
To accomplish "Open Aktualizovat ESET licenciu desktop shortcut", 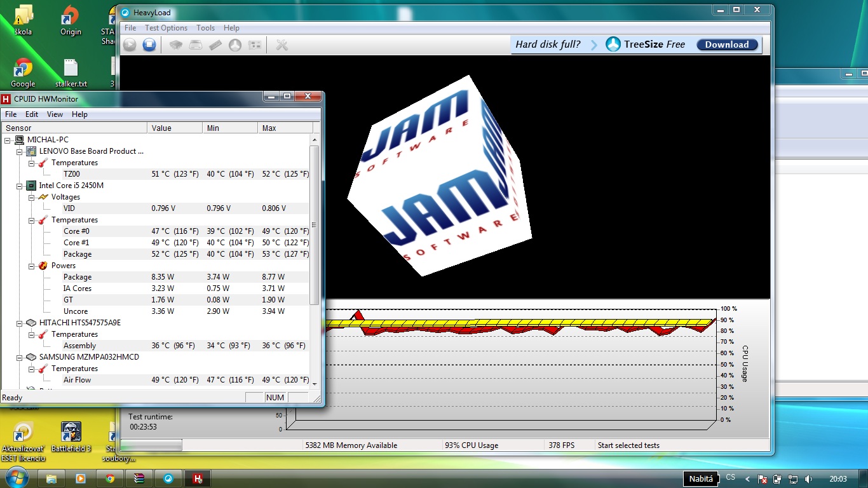I will pyautogui.click(x=24, y=442).
